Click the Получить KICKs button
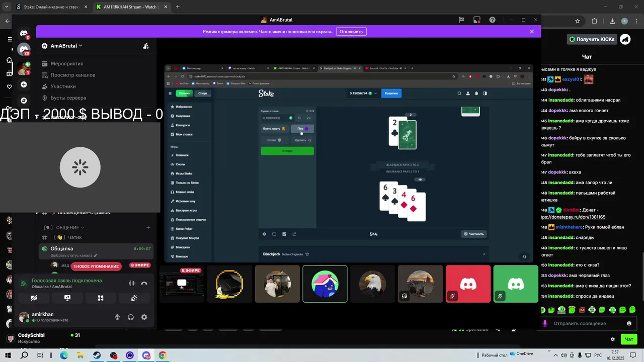 pos(592,39)
